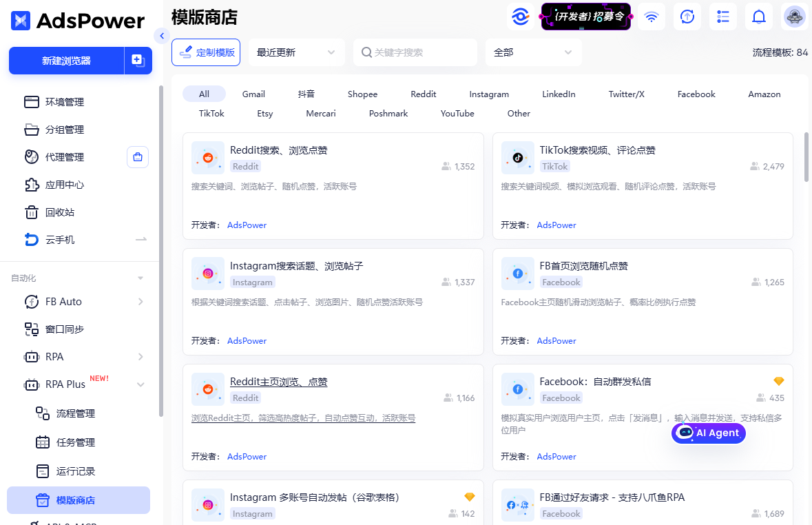The width and height of the screenshot is (812, 525).
Task: Select the Etsy category tab
Action: tap(264, 113)
